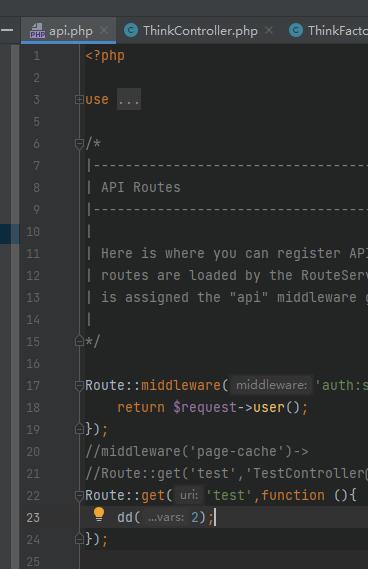Switch to the ThinkFactory tab
This screenshot has height=569, width=368.
click(x=338, y=30)
